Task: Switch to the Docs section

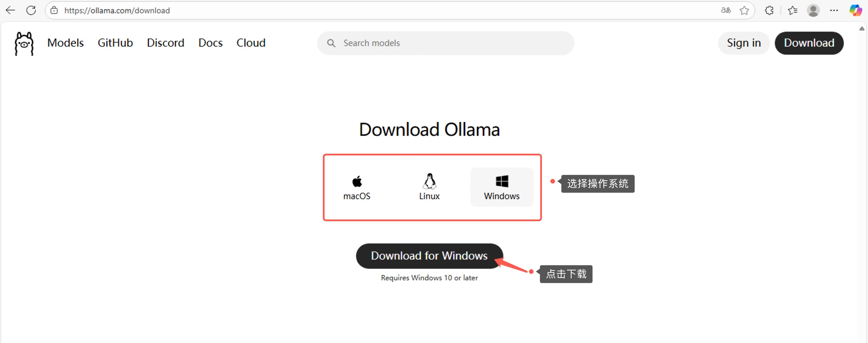Action: pyautogui.click(x=210, y=43)
